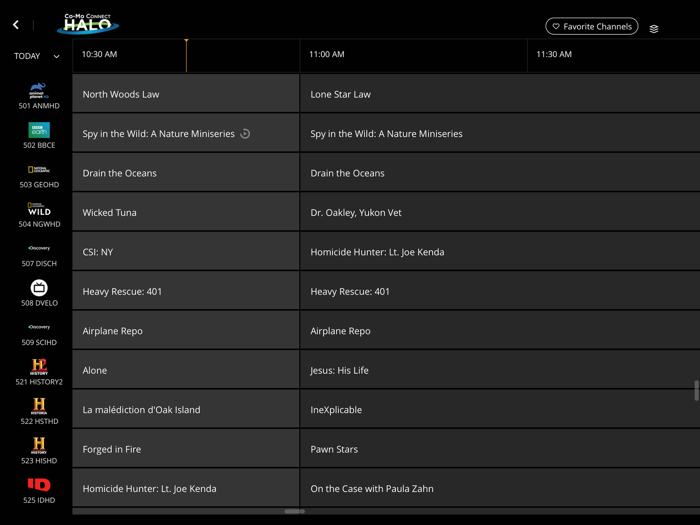Open Lone Star Law program

point(500,93)
